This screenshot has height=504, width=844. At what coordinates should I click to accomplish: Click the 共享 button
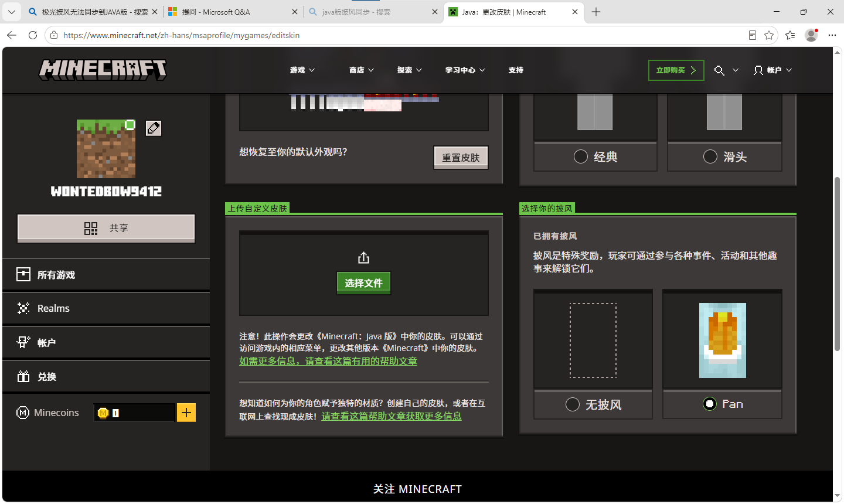click(106, 228)
